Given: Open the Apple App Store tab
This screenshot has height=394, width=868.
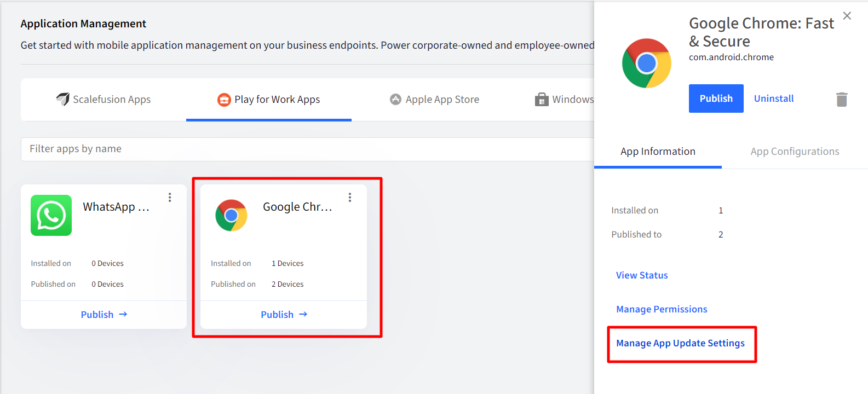Looking at the screenshot, I should coord(434,100).
